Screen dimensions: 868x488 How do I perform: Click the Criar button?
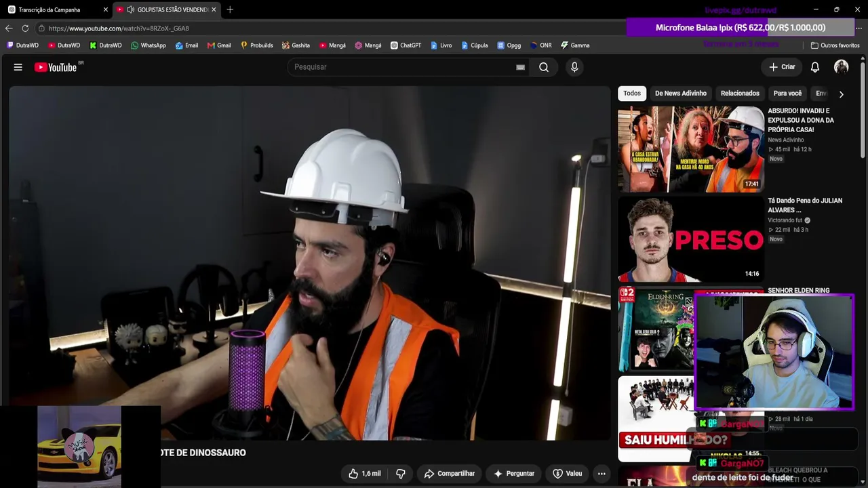pos(782,67)
